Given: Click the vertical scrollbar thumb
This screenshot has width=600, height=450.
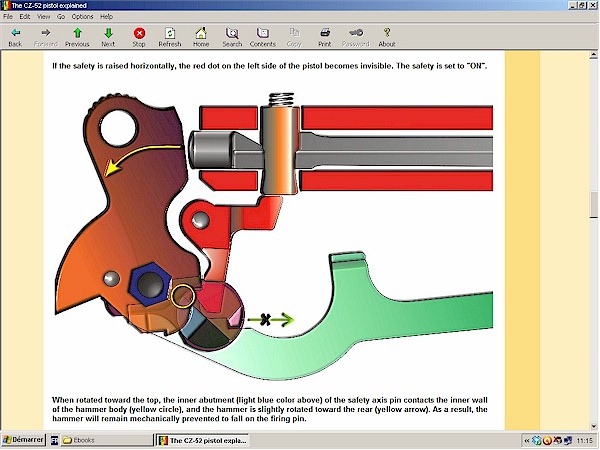Looking at the screenshot, I should point(593,204).
